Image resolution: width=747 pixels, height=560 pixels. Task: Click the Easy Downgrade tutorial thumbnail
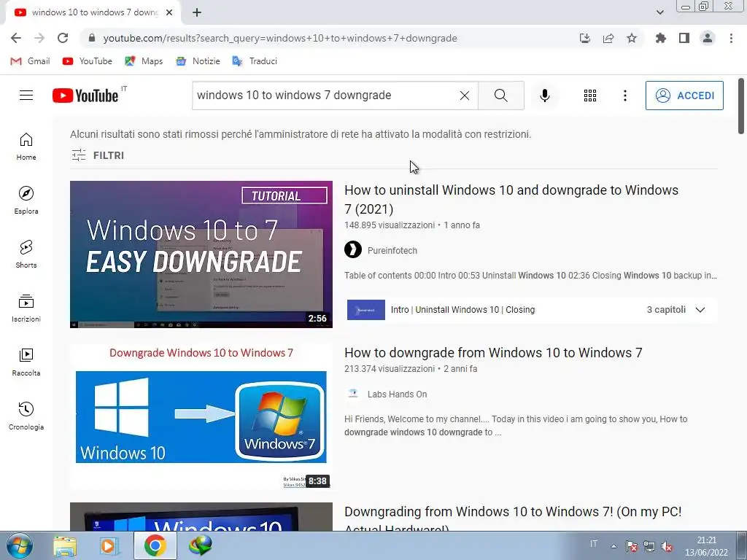pyautogui.click(x=201, y=254)
